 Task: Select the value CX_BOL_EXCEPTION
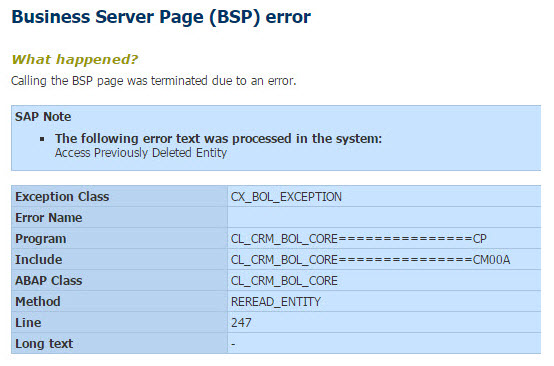click(x=286, y=197)
